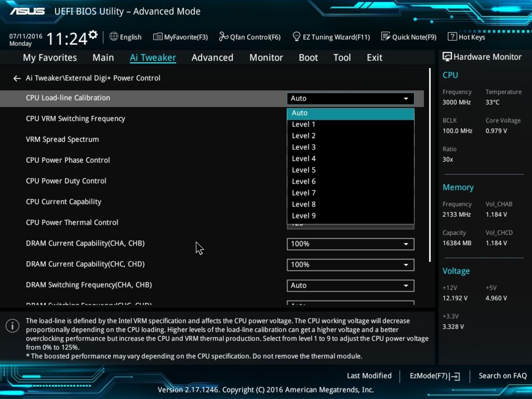This screenshot has height=399, width=532.
Task: Click Last Modified button
Action: [369, 376]
